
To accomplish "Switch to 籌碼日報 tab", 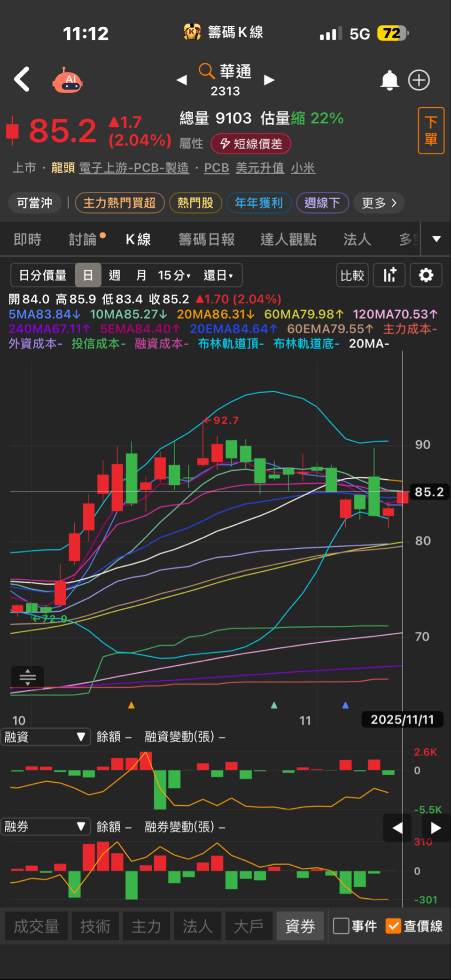I will coord(207,240).
